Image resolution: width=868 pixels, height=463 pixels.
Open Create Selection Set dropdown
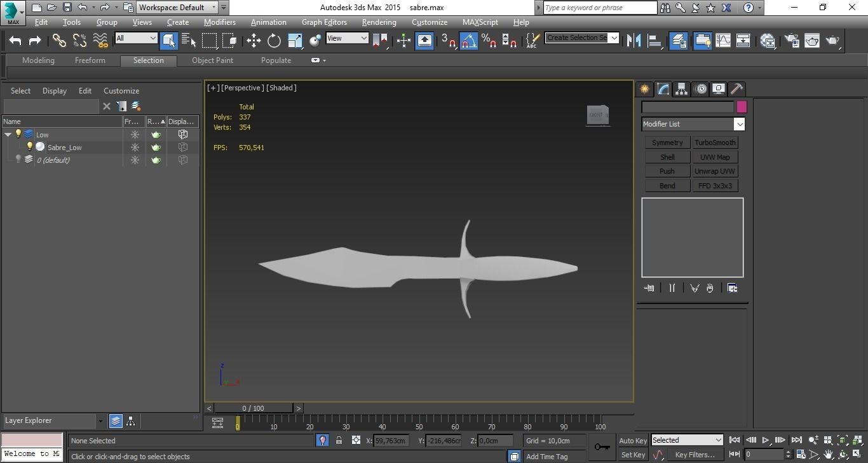point(614,38)
